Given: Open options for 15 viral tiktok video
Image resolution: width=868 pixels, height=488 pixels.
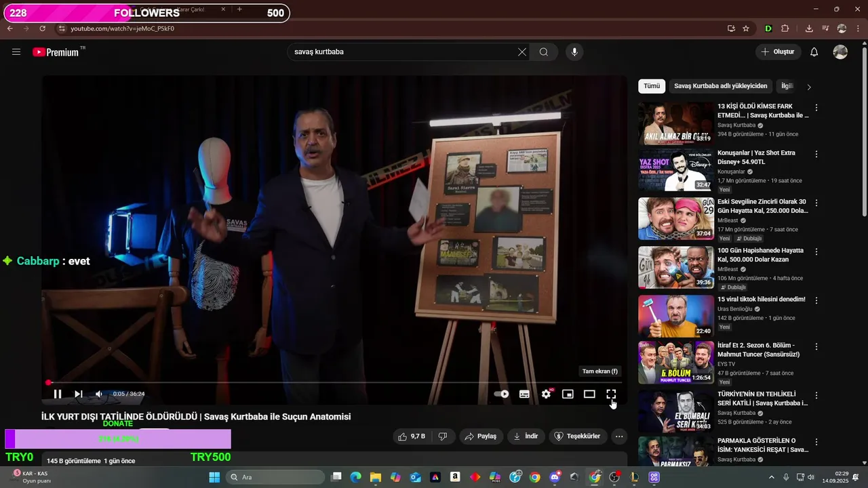Looking at the screenshot, I should click(816, 300).
